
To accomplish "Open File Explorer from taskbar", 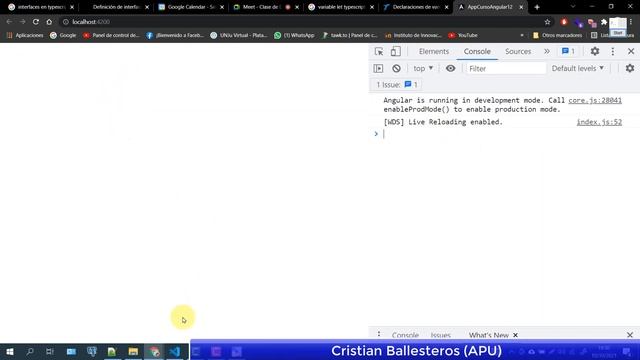I will coord(133,351).
